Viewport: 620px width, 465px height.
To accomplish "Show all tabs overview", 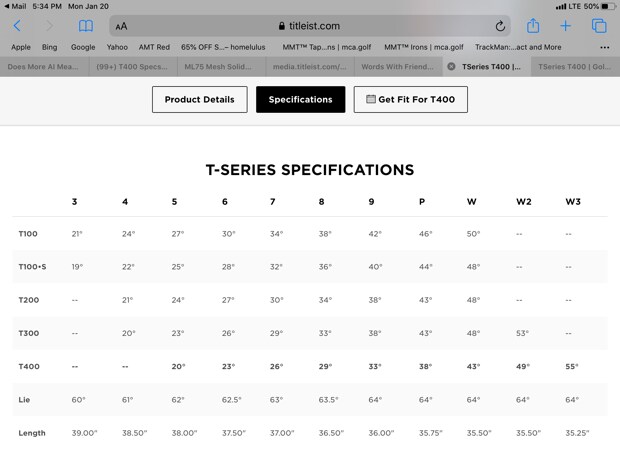I will 599,26.
